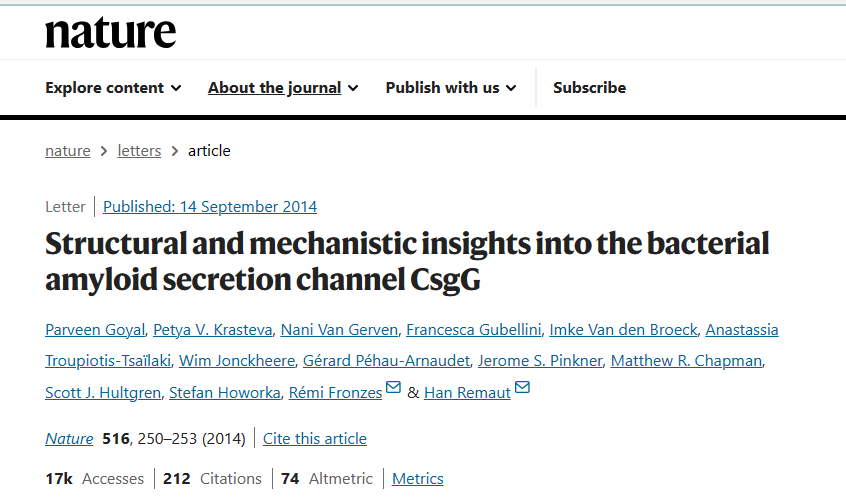This screenshot has height=500, width=846.
Task: Expand the Explore content menu
Action: click(113, 88)
